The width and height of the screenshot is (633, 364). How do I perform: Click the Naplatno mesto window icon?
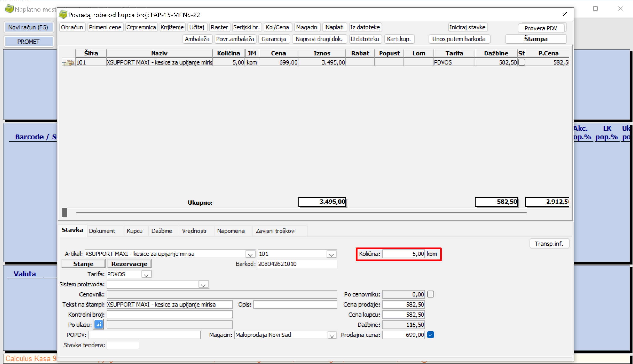(x=9, y=9)
